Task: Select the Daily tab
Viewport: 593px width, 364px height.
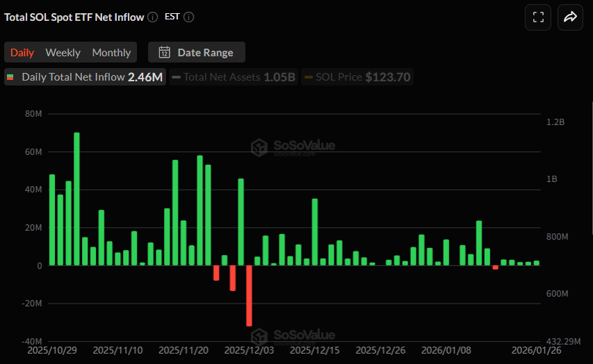Action: pyautogui.click(x=22, y=52)
